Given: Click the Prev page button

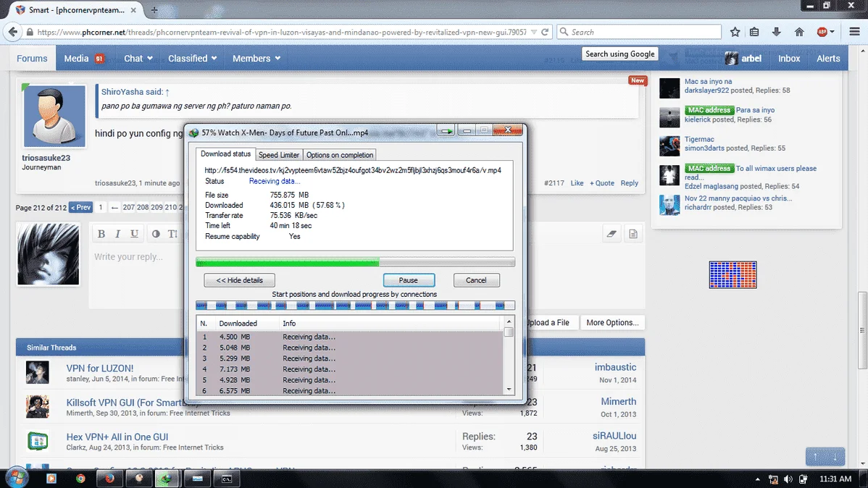Looking at the screenshot, I should click(x=81, y=207).
